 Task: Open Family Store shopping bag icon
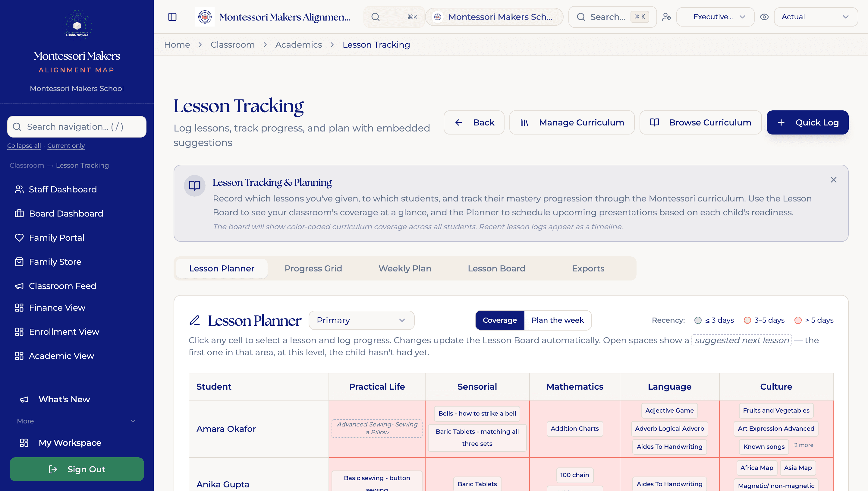(19, 262)
